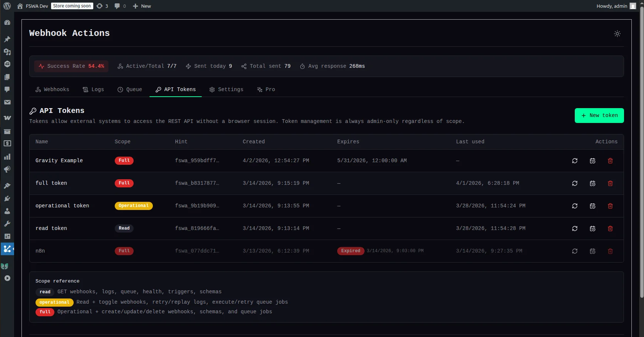644x337 pixels.
Task: Click the Read scope badge in row
Action: (x=124, y=228)
